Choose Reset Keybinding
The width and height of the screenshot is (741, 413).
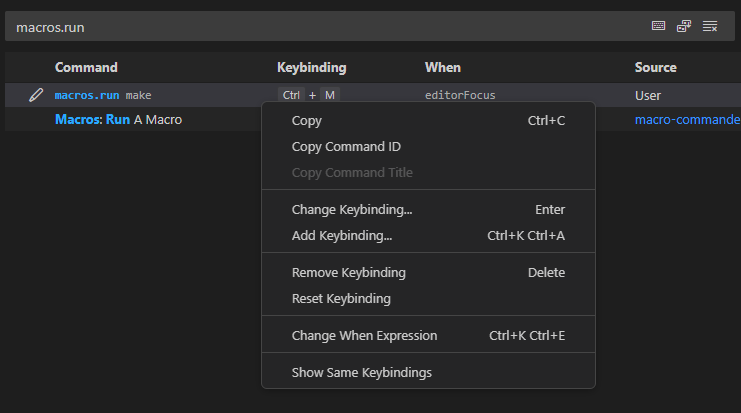341,299
